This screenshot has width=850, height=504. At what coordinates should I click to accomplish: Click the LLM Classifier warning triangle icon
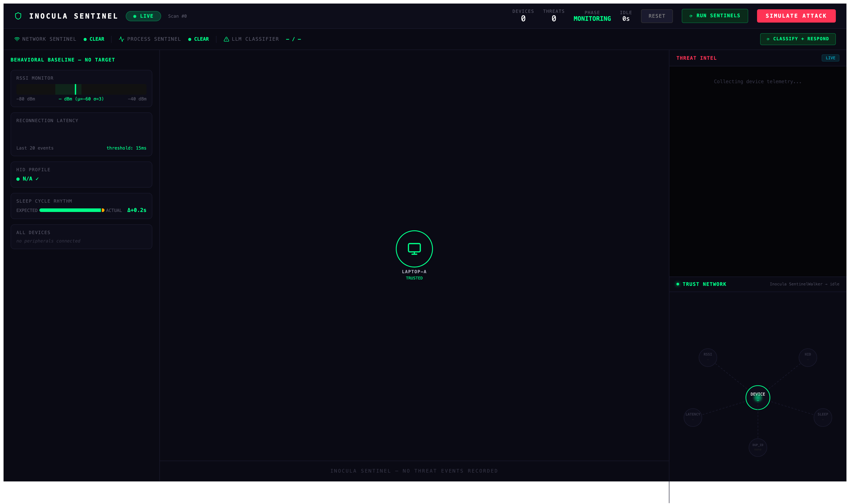coord(226,39)
